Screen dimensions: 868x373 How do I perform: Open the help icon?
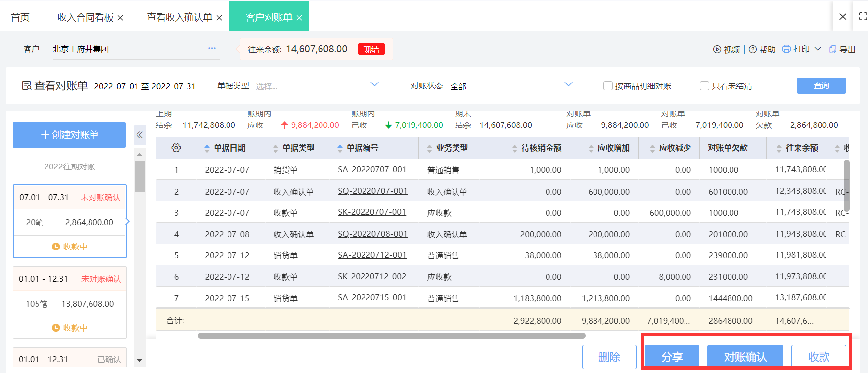coord(753,49)
